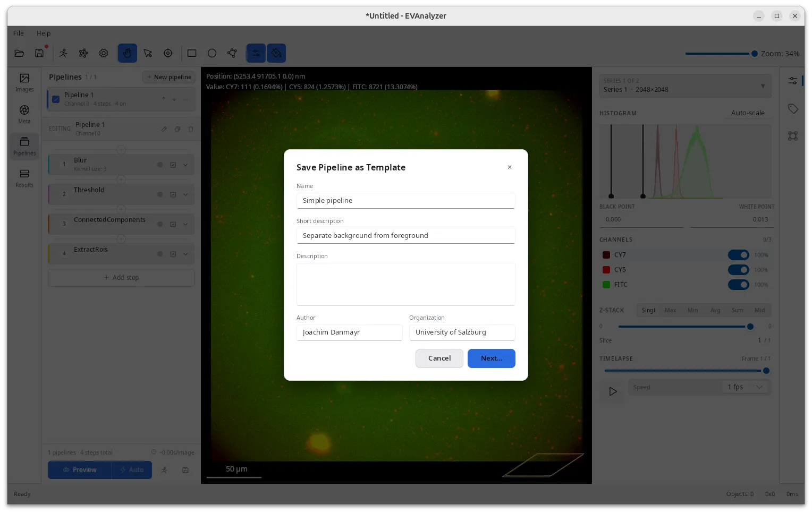812x513 pixels.
Task: Expand the Blur step chevron
Action: coord(185,165)
